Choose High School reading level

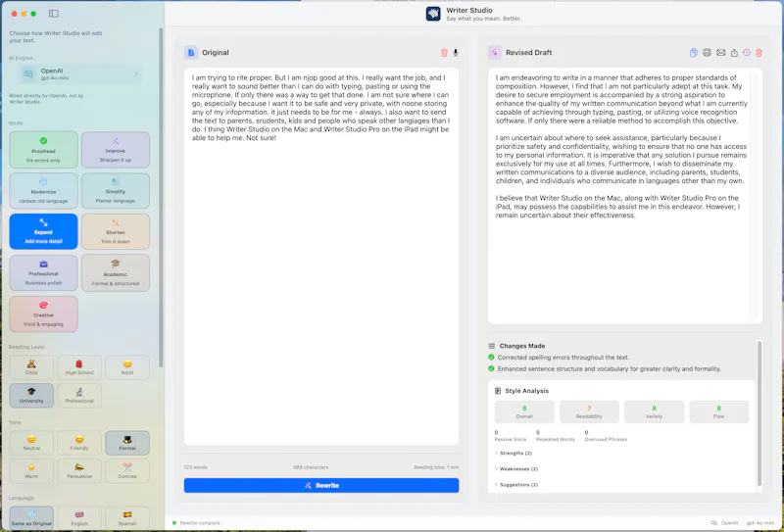pyautogui.click(x=79, y=367)
